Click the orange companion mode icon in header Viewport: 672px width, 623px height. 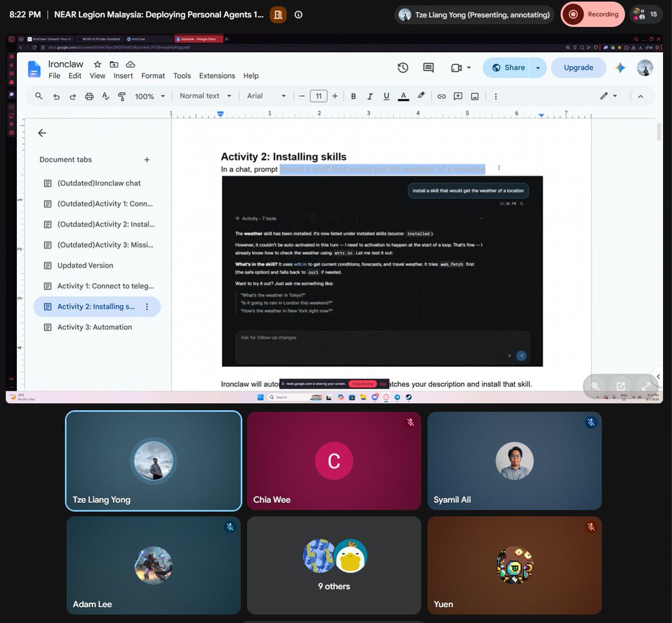pyautogui.click(x=278, y=15)
